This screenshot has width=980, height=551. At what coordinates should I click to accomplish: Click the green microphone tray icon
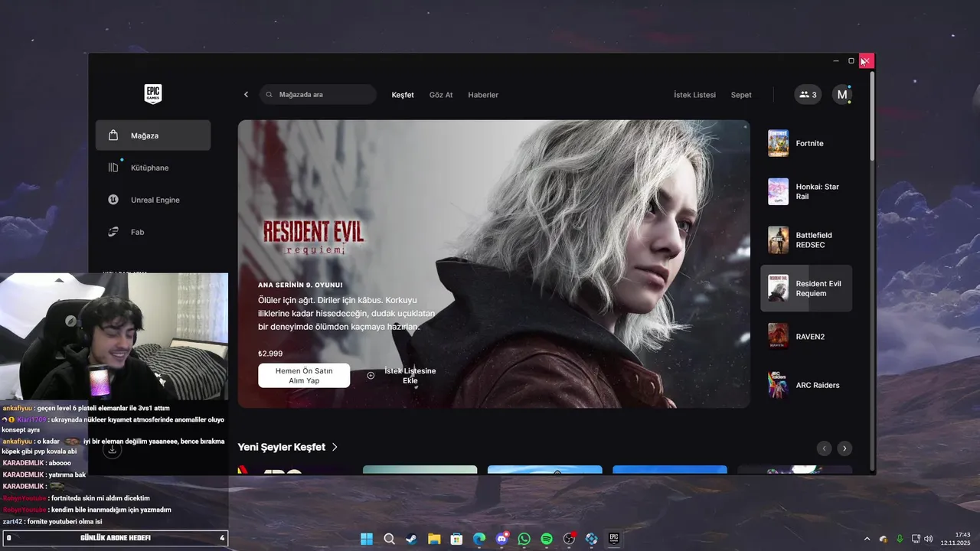pos(900,539)
